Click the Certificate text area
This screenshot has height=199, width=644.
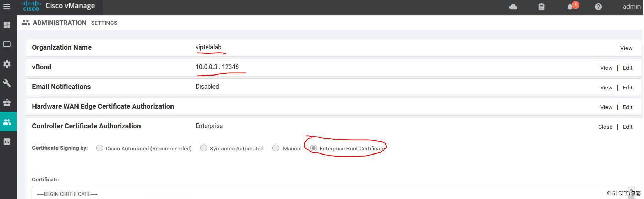tap(333, 193)
